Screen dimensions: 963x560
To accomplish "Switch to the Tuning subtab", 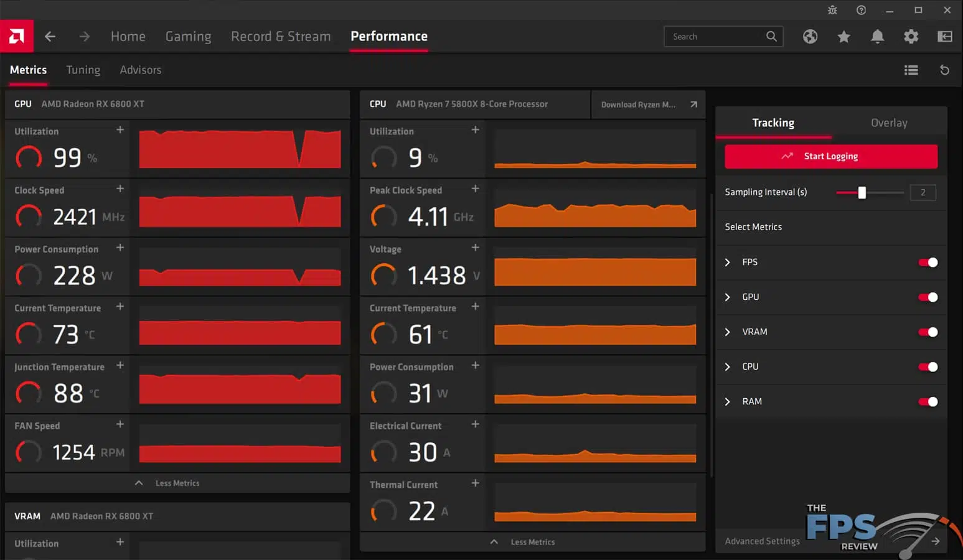I will [x=83, y=70].
